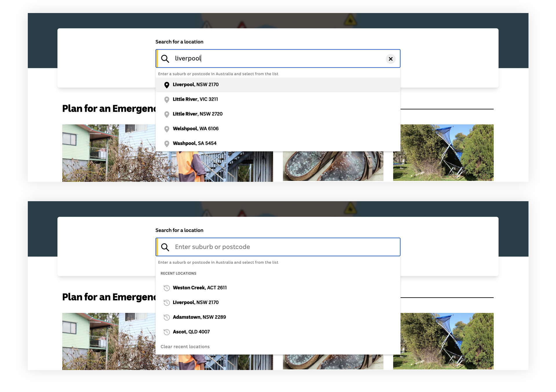The width and height of the screenshot is (556, 392).
Task: Click Clear recent locations link
Action: coord(185,347)
